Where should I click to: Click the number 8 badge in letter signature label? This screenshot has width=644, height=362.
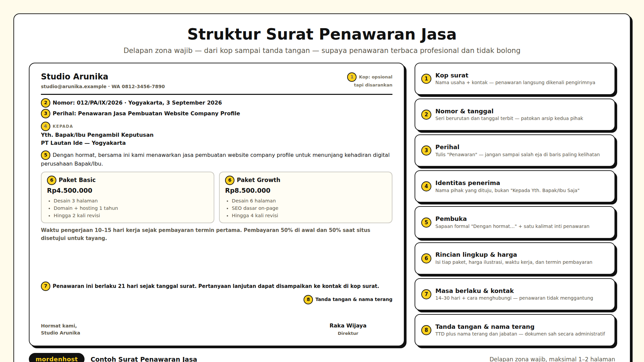point(308,300)
